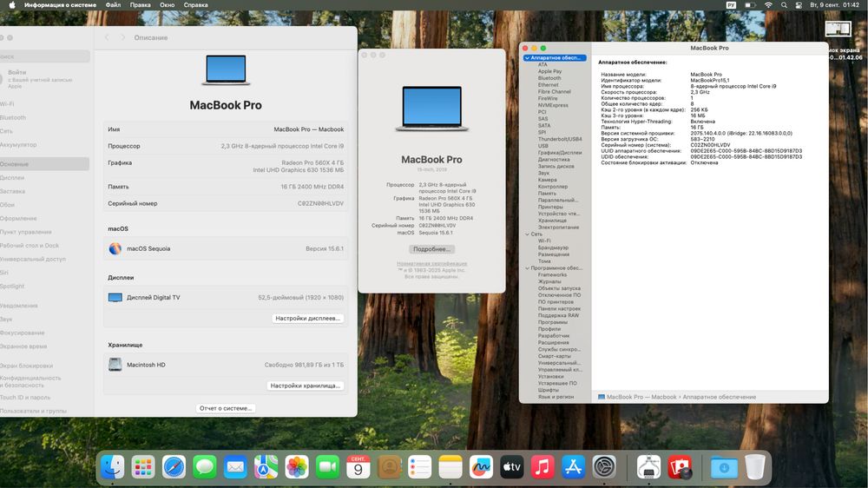Collapse Аппаратное обеспечение tree section
The width and height of the screenshot is (868, 488).
527,57
